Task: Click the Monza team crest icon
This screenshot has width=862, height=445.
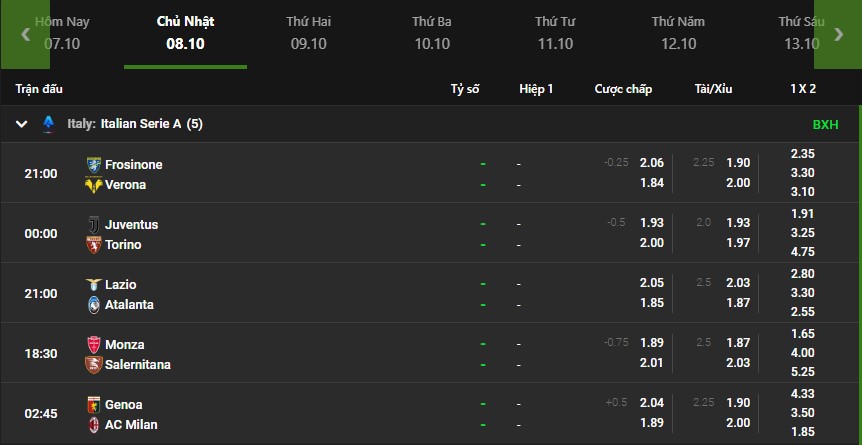Action: (x=93, y=344)
